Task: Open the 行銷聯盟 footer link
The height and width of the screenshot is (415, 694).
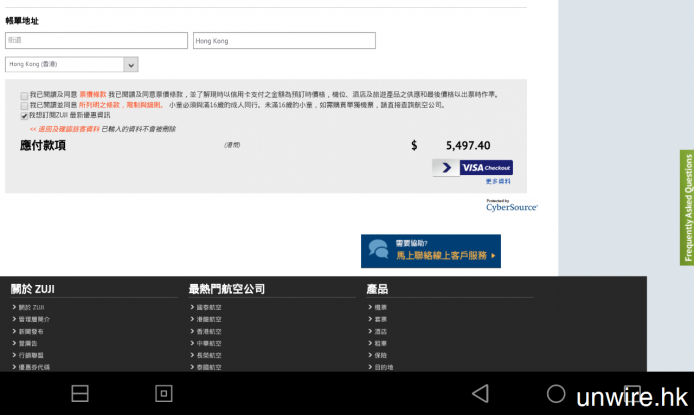Action: tap(31, 355)
